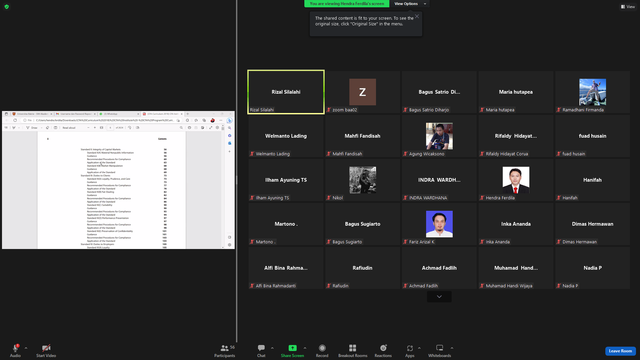Select Rizal Silalahi's video tile

coord(286,92)
